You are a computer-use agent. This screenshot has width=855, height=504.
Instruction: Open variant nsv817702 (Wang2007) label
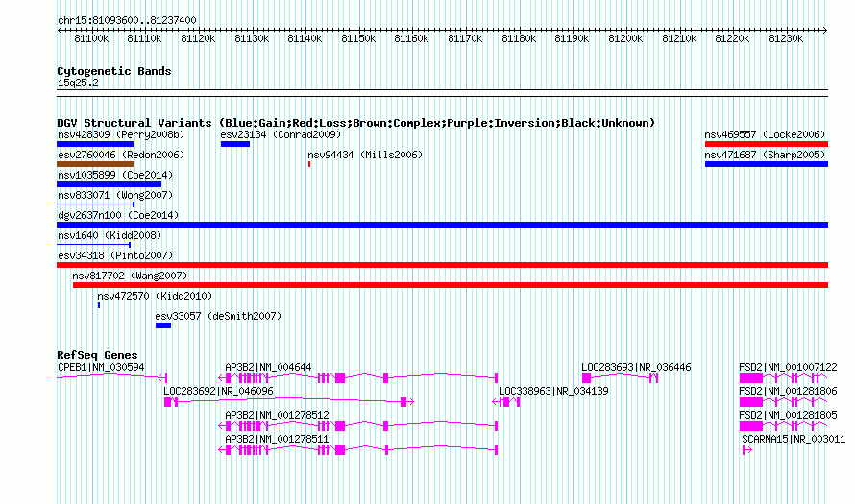point(130,276)
